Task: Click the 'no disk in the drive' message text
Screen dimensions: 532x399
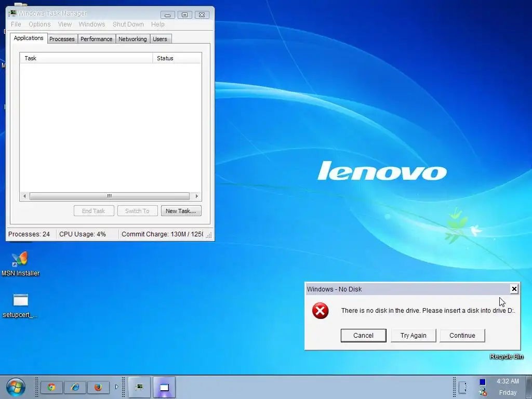Action: tap(428, 311)
